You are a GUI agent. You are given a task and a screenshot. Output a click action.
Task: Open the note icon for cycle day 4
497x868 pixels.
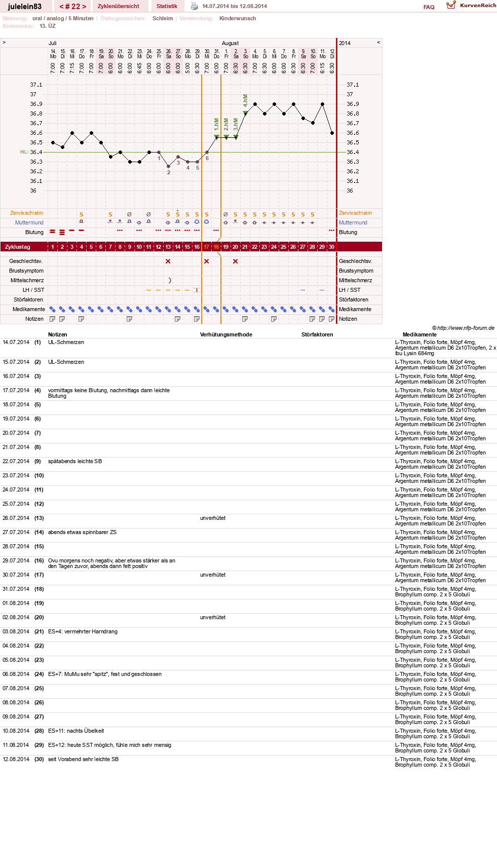pos(81,319)
